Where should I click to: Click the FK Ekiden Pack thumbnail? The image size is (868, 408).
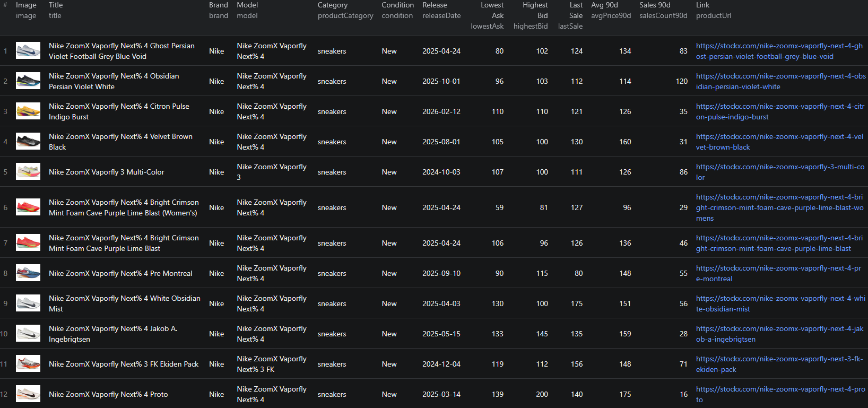pyautogui.click(x=28, y=364)
